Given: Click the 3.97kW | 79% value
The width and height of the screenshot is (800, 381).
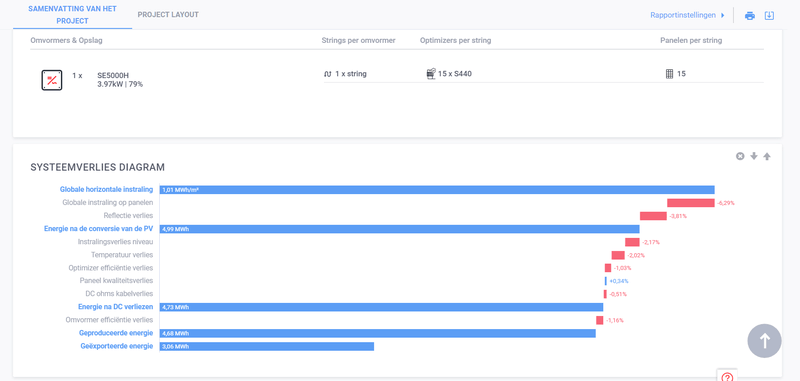Looking at the screenshot, I should (x=120, y=85).
